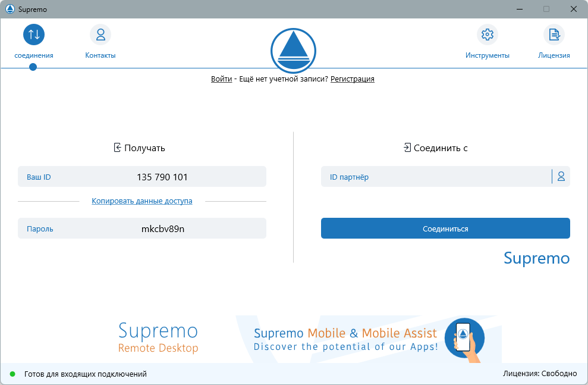Click the Регистрация link
This screenshot has height=385, width=588.
click(352, 79)
